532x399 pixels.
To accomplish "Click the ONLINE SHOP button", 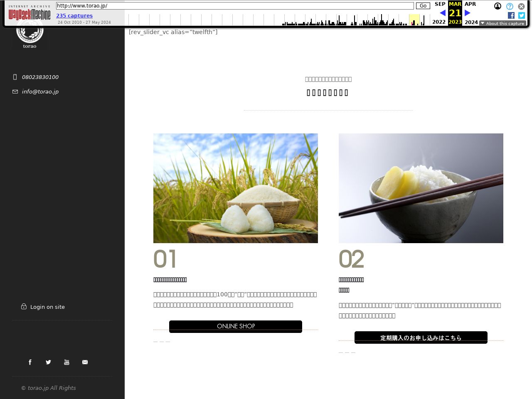I will (236, 326).
